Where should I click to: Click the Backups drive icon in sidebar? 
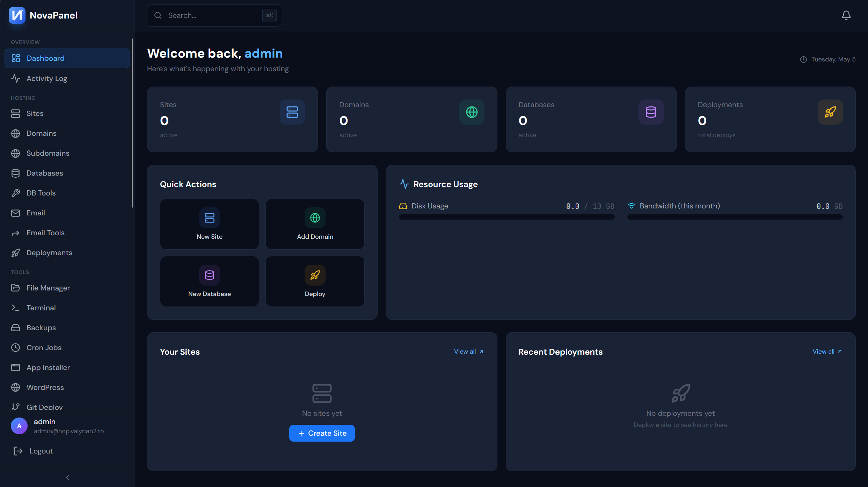[15, 328]
